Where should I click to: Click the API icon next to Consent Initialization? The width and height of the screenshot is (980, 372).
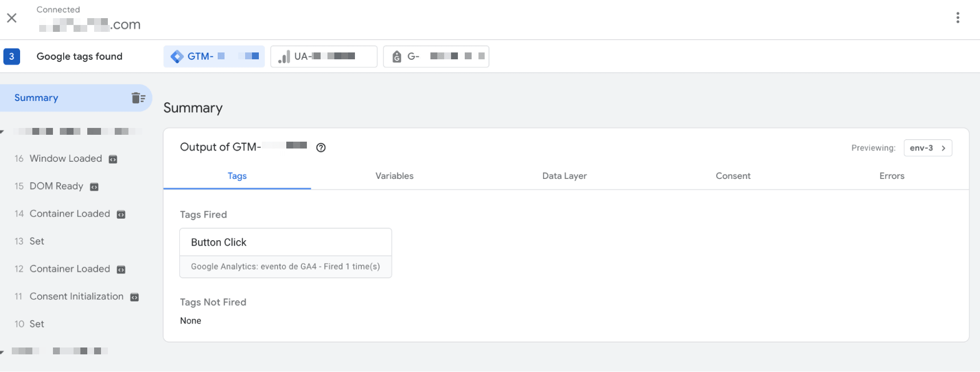click(134, 297)
